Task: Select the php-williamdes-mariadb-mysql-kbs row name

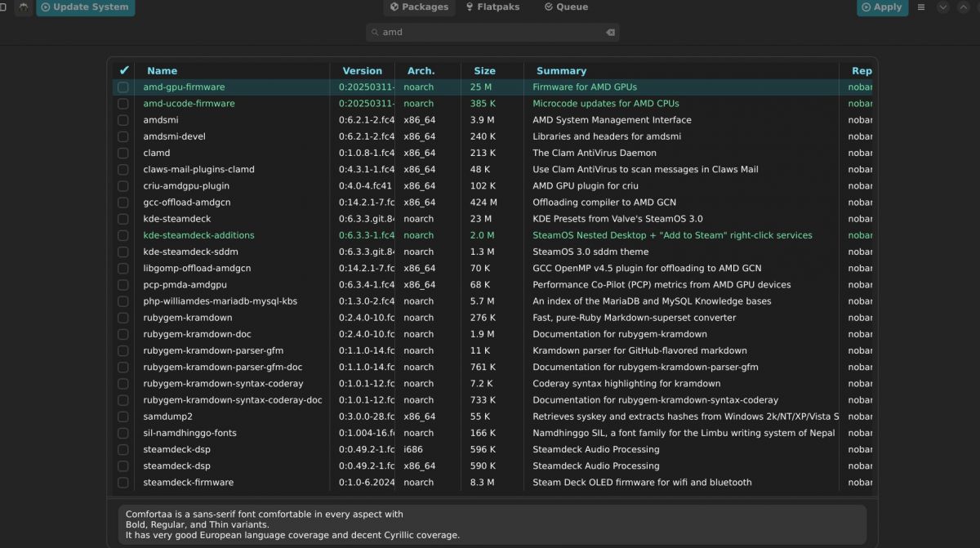Action: [220, 301]
